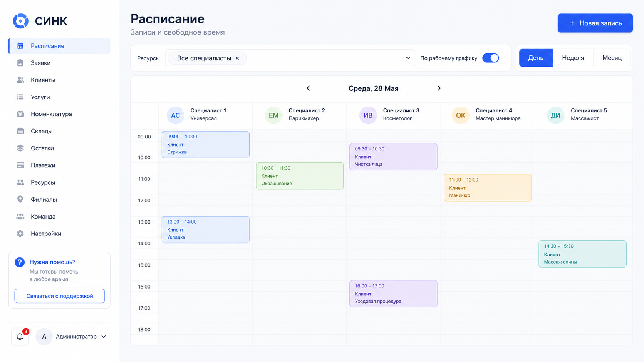The width and height of the screenshot is (644, 362).
Task: Click the ИВ avatar of Специалист 3
Action: point(368,115)
